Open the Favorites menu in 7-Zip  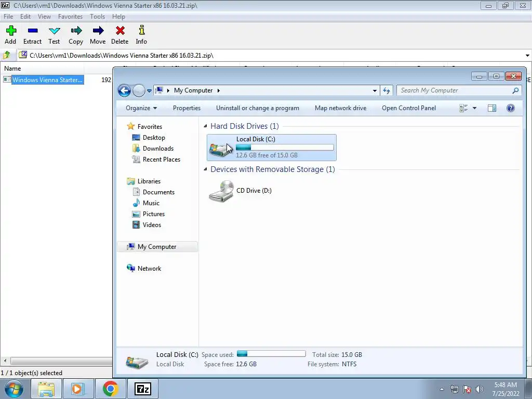[70, 16]
